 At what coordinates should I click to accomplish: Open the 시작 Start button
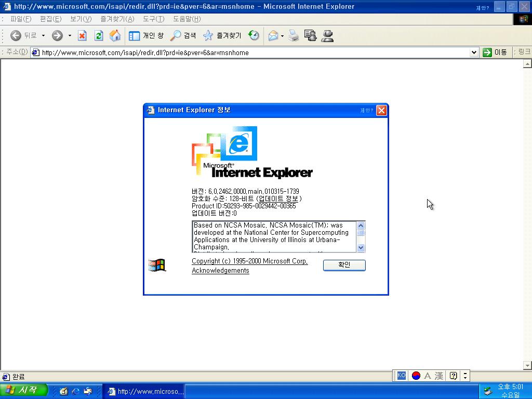coord(24,391)
